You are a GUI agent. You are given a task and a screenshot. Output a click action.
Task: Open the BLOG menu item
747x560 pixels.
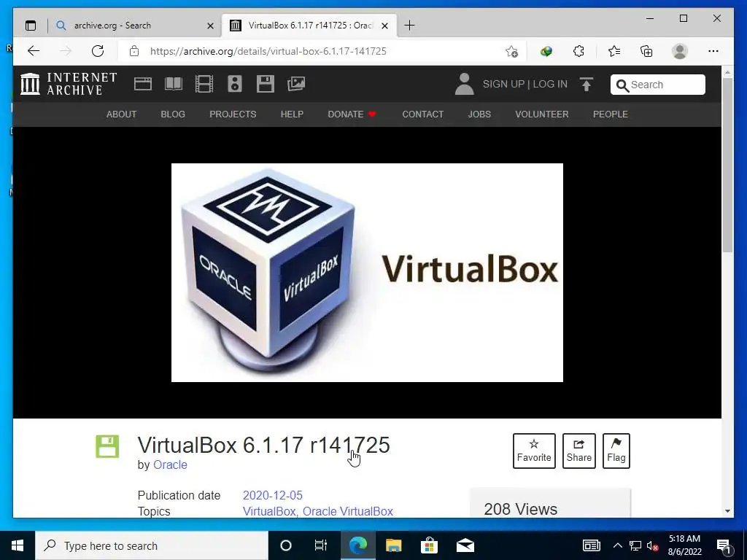tap(173, 114)
